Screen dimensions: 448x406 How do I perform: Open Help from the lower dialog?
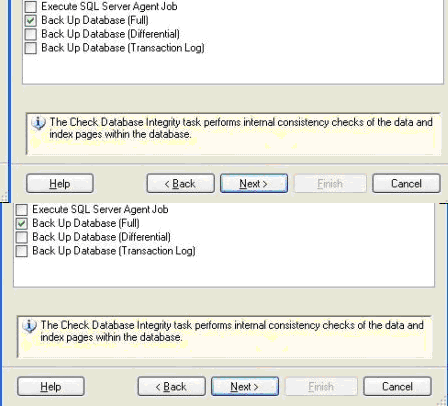coord(51,386)
